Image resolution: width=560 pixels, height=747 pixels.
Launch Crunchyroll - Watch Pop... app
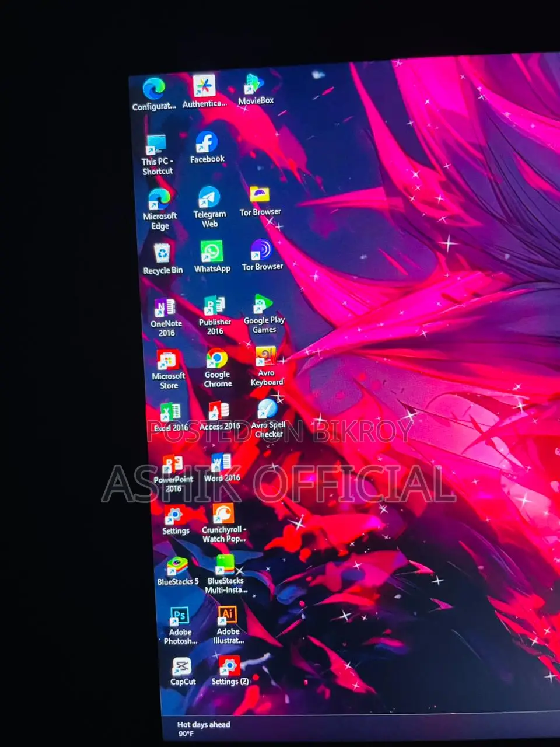pos(223,523)
